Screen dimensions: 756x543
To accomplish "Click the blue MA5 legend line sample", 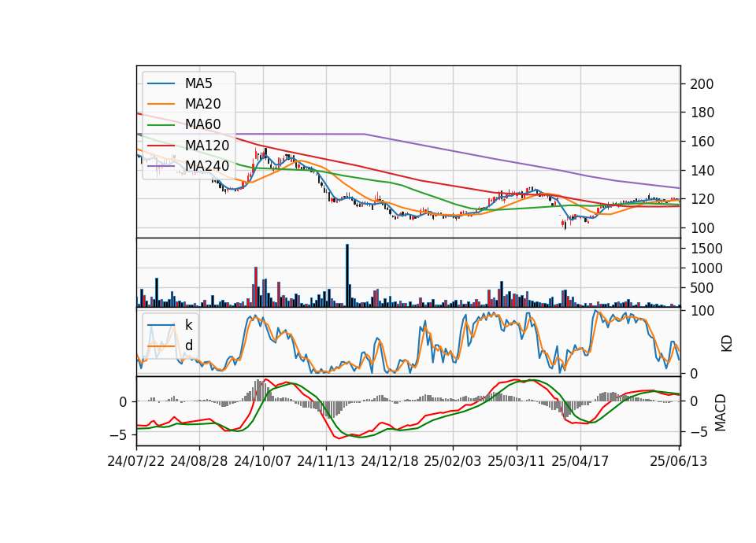I will click(x=161, y=83).
